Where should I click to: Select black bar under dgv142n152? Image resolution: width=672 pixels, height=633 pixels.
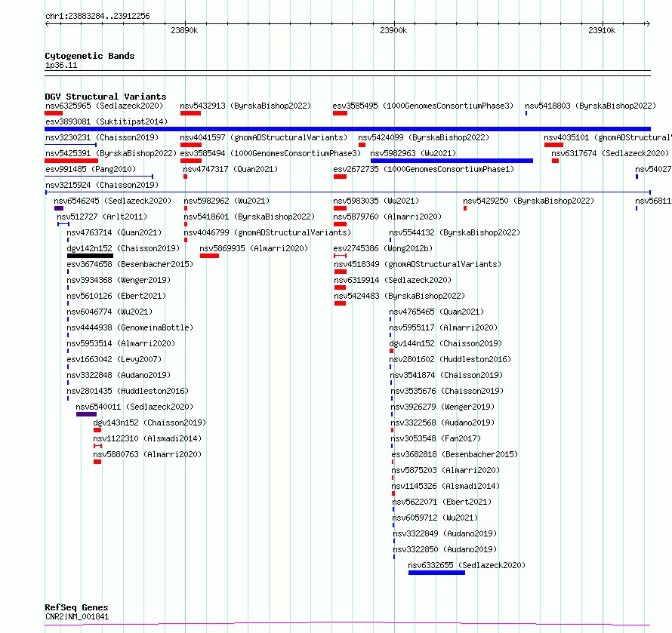pos(90,256)
